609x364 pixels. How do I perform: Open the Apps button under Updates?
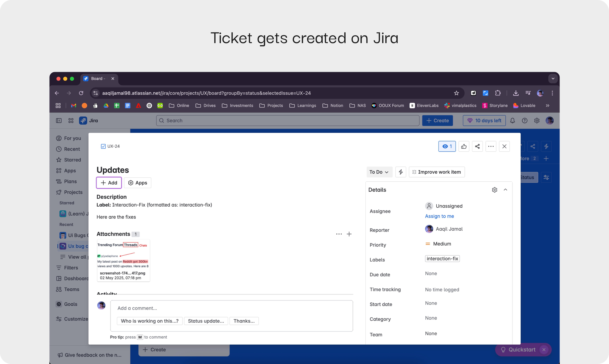click(x=138, y=183)
